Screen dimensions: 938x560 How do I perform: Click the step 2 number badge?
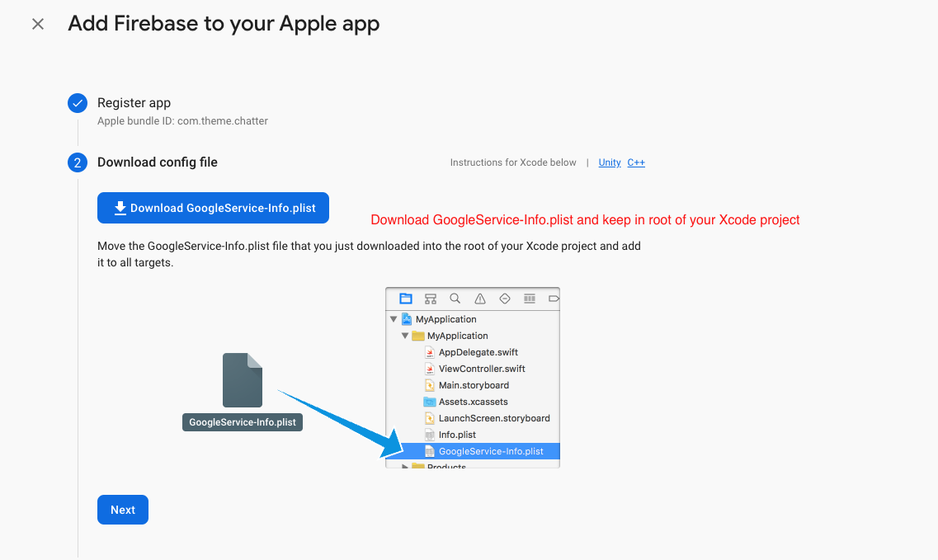click(78, 162)
